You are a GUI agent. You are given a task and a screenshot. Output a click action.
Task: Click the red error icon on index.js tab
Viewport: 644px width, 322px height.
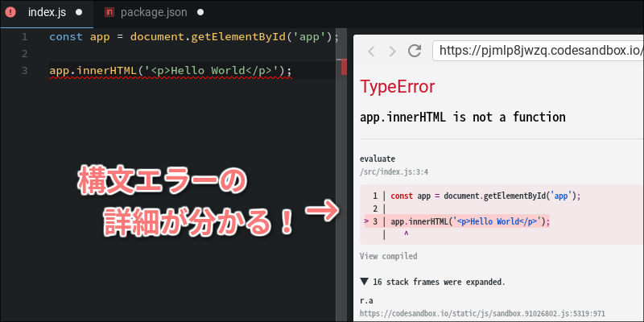tap(10, 12)
